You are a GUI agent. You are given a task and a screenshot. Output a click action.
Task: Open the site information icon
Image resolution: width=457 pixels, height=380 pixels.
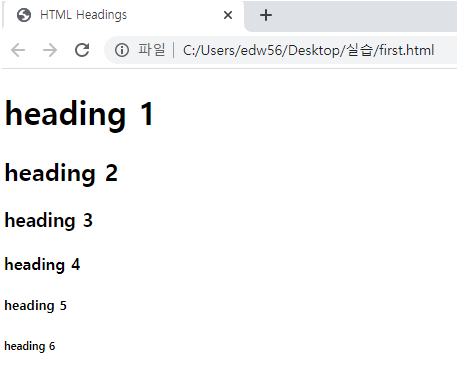click(x=122, y=50)
